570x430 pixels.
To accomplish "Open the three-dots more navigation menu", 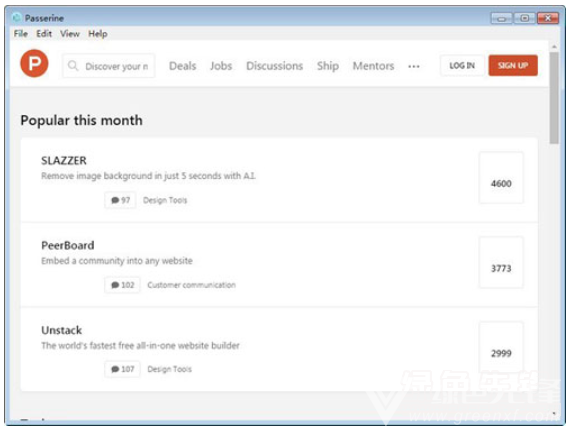I will click(414, 66).
